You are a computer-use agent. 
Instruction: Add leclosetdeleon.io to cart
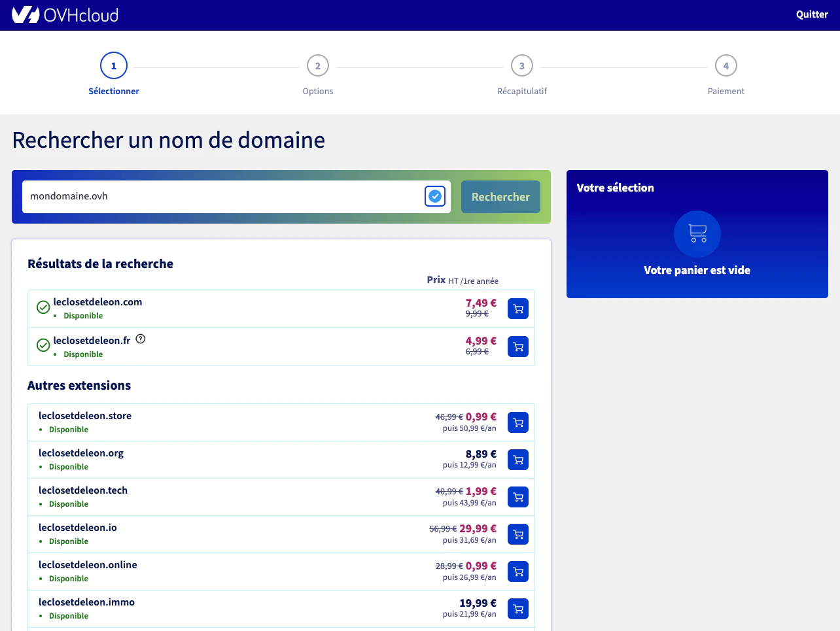point(518,534)
